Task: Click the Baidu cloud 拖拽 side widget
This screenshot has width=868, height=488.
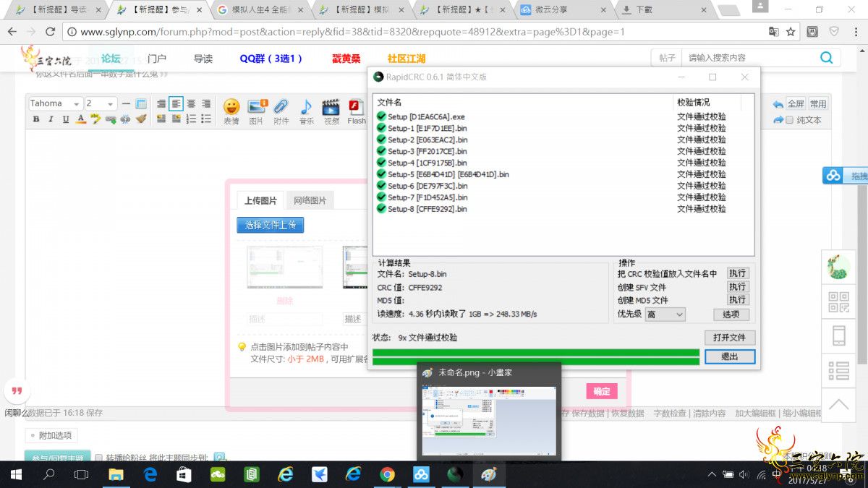Action: (845, 176)
